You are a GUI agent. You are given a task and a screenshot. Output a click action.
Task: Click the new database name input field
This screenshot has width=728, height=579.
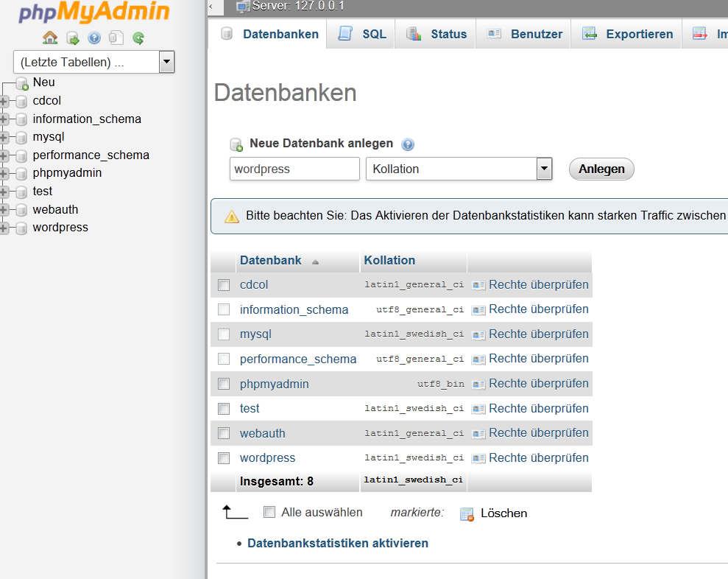pos(294,169)
